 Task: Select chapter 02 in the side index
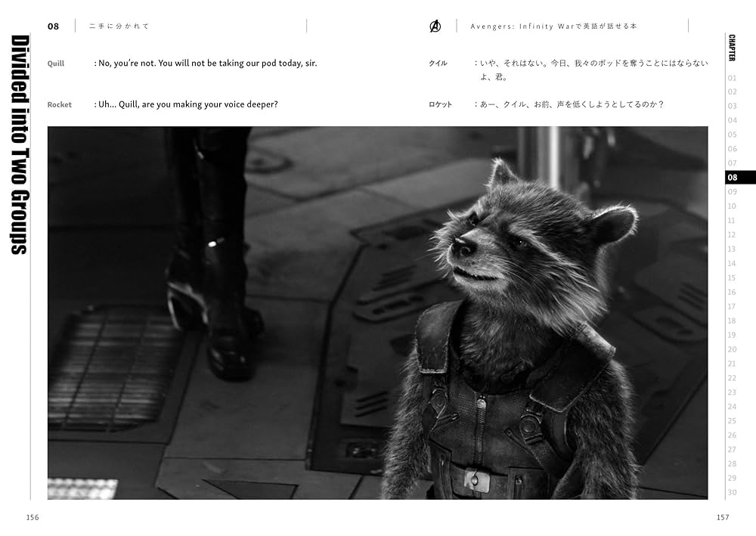point(733,91)
